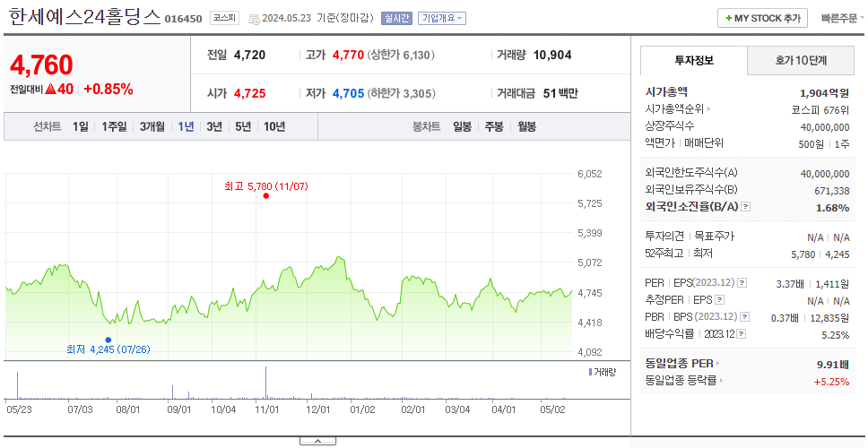The height and width of the screenshot is (448, 868).
Task: Switch to 월봉 candle chart
Action: [526, 126]
